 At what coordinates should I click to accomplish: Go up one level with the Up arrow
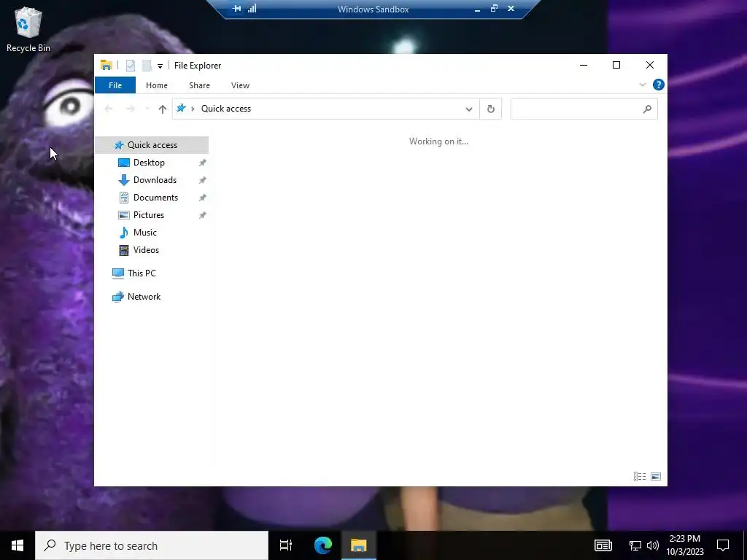tap(163, 109)
